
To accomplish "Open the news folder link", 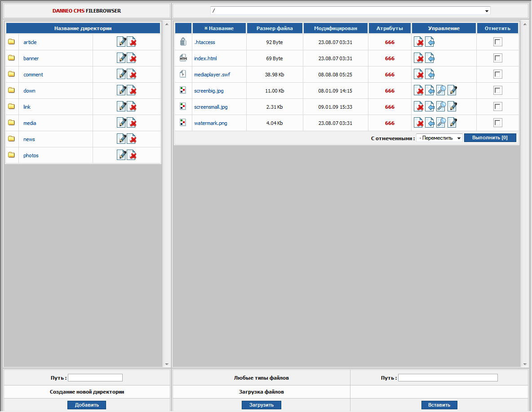I will click(x=29, y=139).
